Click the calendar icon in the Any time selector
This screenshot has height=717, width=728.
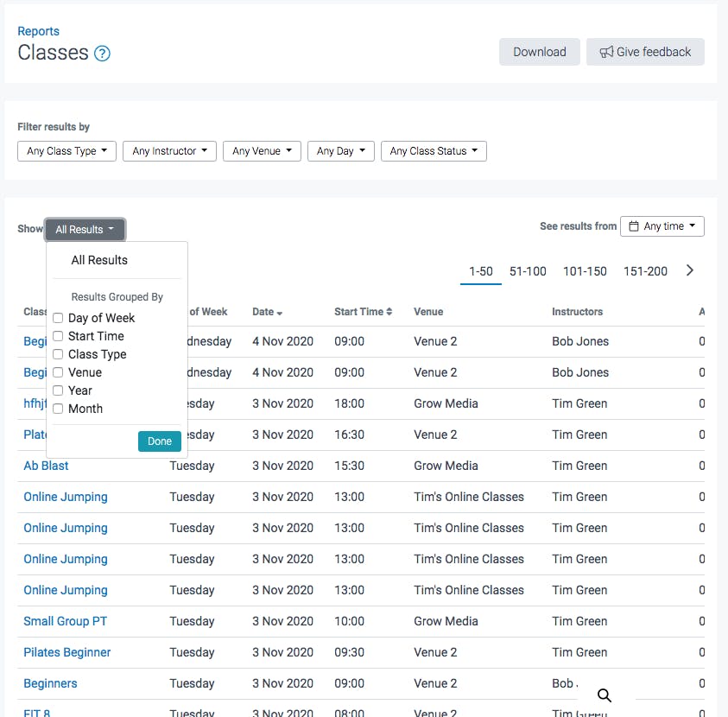633,225
